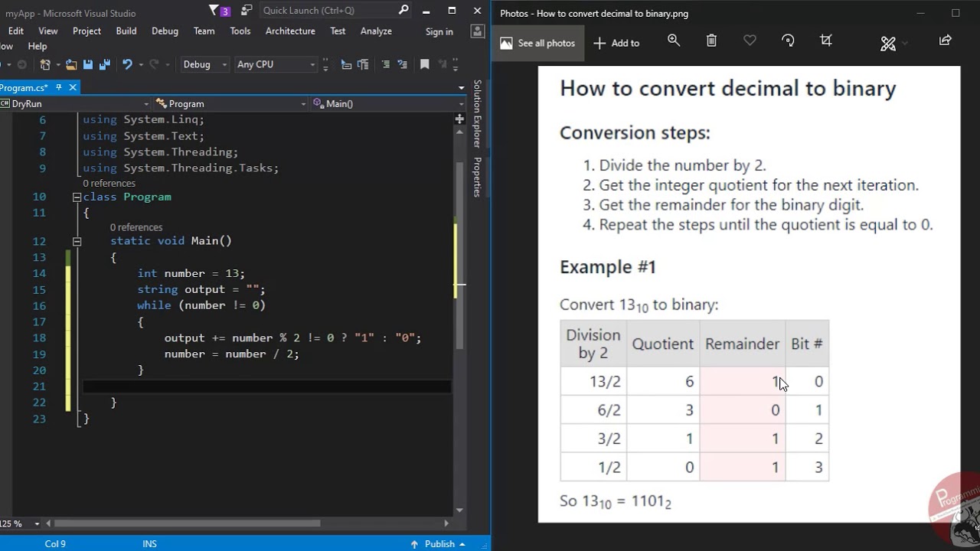Click the Add to button in Photos
This screenshot has width=980, height=551.
tap(617, 43)
